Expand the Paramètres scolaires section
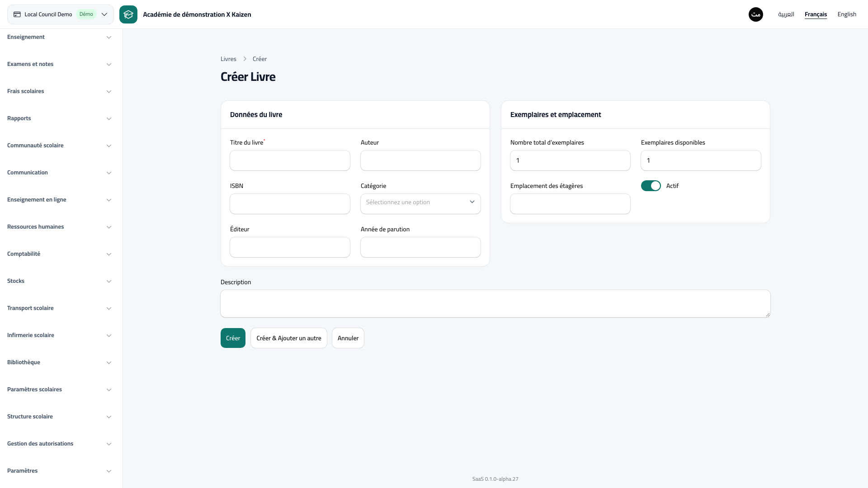868x488 pixels. click(59, 389)
